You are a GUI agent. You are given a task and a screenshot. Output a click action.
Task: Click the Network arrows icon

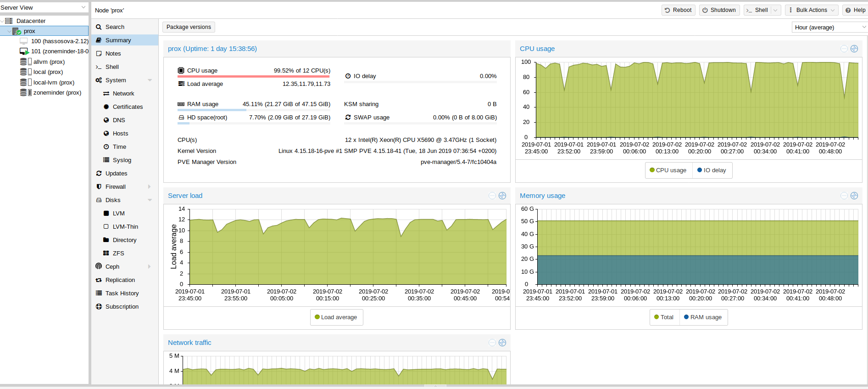click(106, 94)
